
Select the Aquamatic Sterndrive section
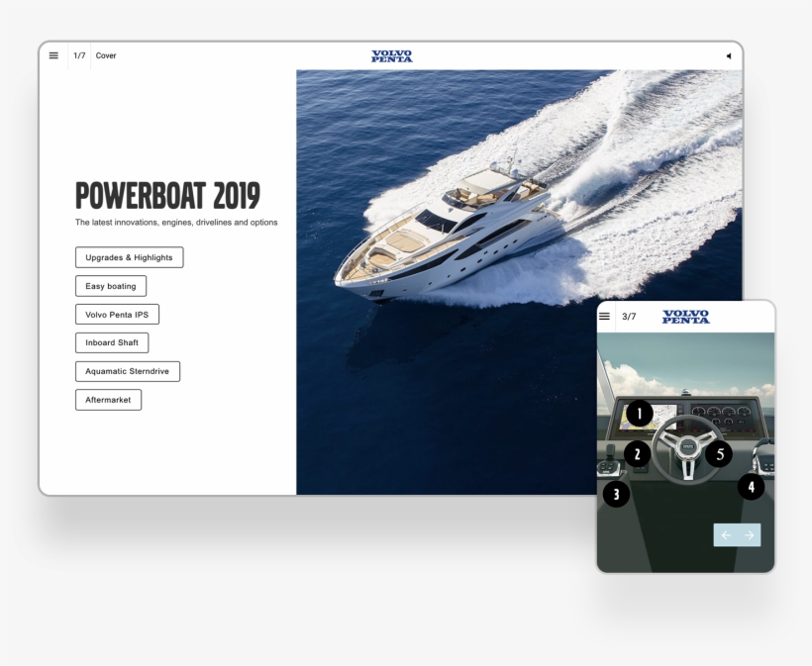[127, 371]
